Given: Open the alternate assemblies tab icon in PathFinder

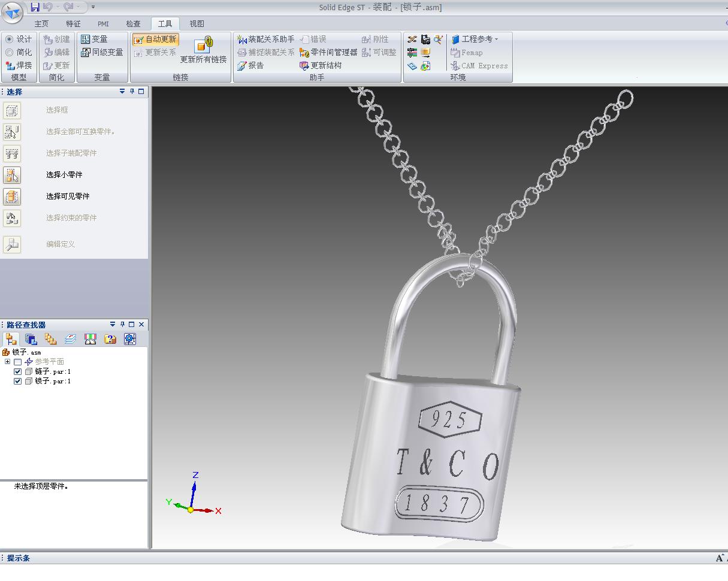Looking at the screenshot, I should (x=31, y=339).
